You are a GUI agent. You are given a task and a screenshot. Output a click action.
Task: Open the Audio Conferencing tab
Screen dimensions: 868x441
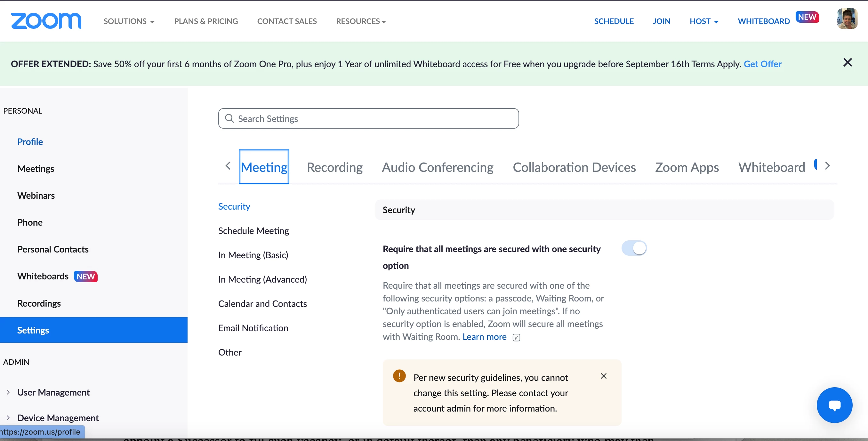pyautogui.click(x=438, y=167)
